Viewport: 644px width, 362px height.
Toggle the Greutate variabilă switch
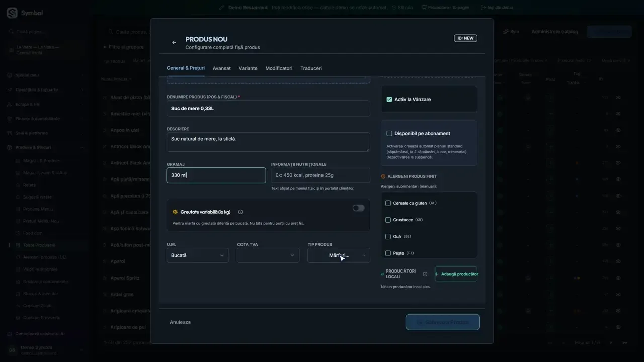click(x=359, y=208)
